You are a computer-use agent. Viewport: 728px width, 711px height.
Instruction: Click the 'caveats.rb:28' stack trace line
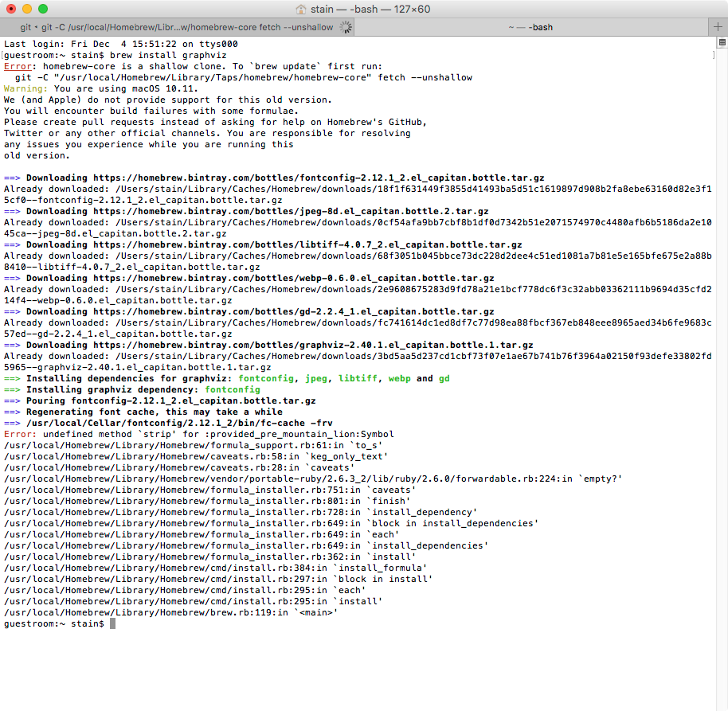(x=179, y=467)
